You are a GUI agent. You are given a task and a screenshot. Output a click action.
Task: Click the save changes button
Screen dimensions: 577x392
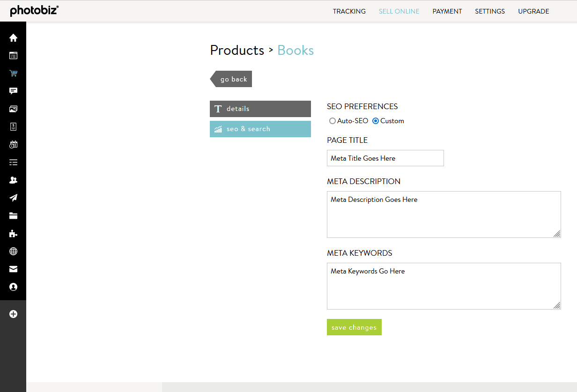coord(354,327)
